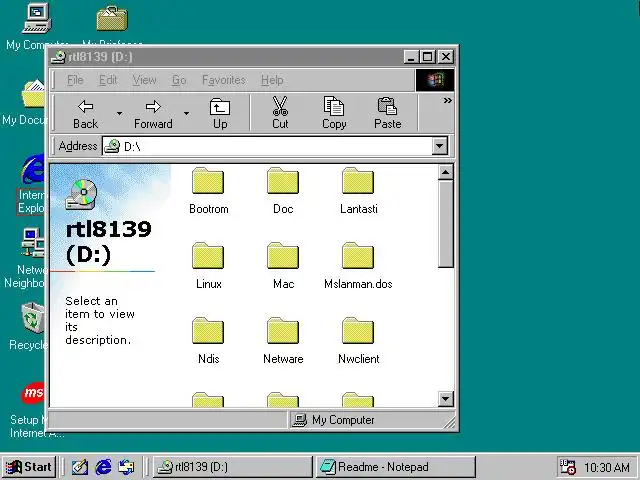Open the File menu
The image size is (640, 480).
[75, 80]
